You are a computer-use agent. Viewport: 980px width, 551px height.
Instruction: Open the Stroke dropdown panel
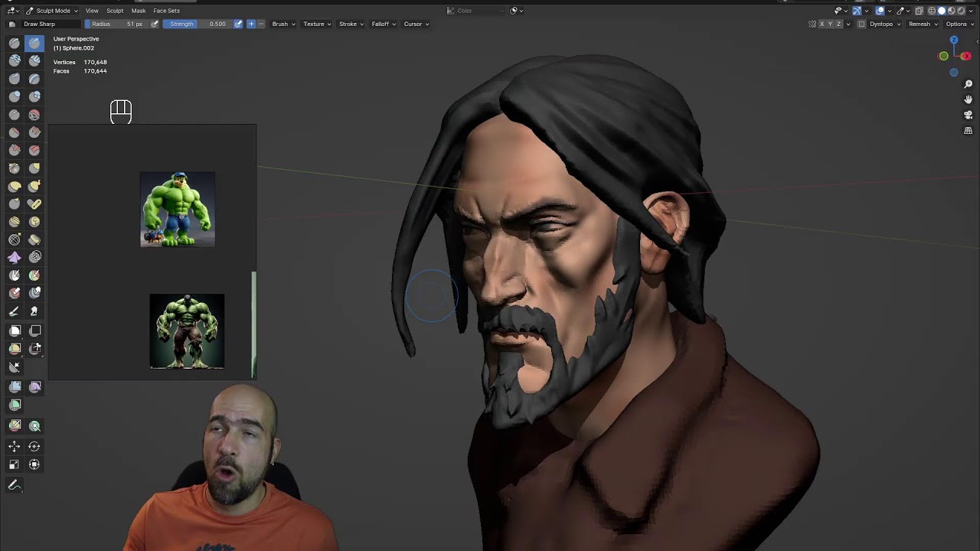[351, 24]
